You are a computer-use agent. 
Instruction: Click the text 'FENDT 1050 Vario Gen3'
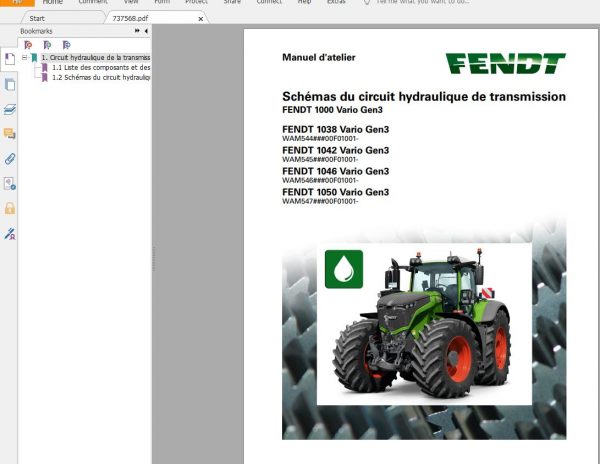tap(336, 192)
